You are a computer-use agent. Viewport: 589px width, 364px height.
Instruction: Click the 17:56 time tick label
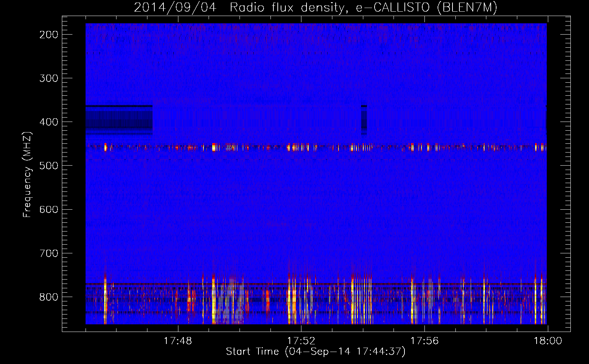point(424,341)
